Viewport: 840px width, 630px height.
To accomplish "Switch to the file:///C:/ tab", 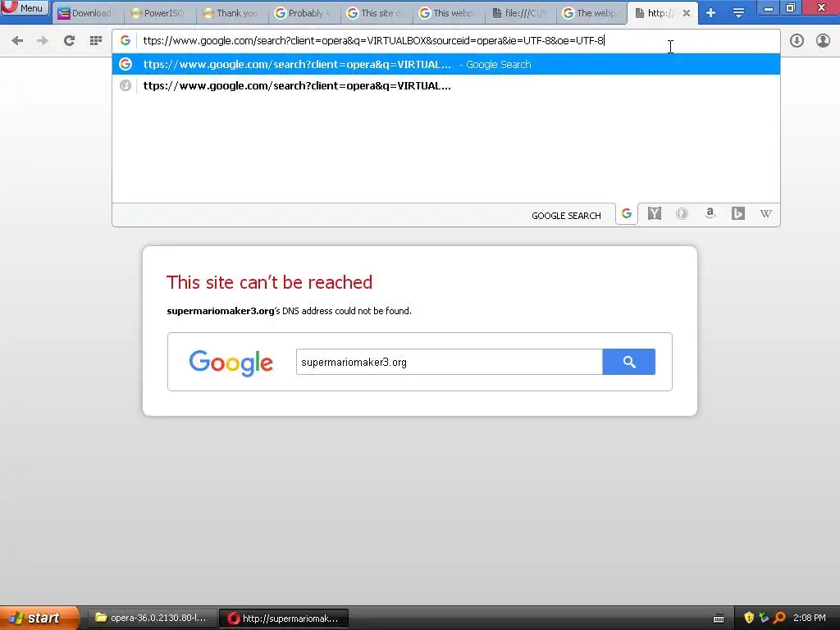I will point(521,13).
